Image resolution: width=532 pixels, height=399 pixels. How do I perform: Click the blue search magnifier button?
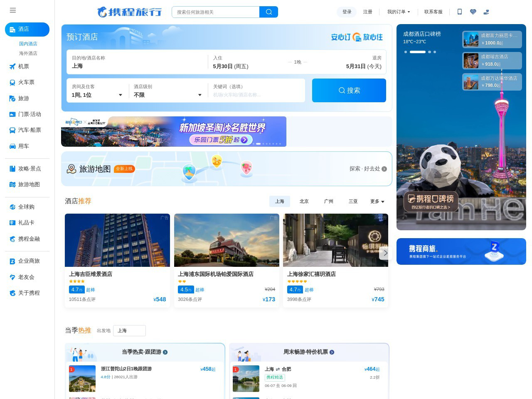268,12
